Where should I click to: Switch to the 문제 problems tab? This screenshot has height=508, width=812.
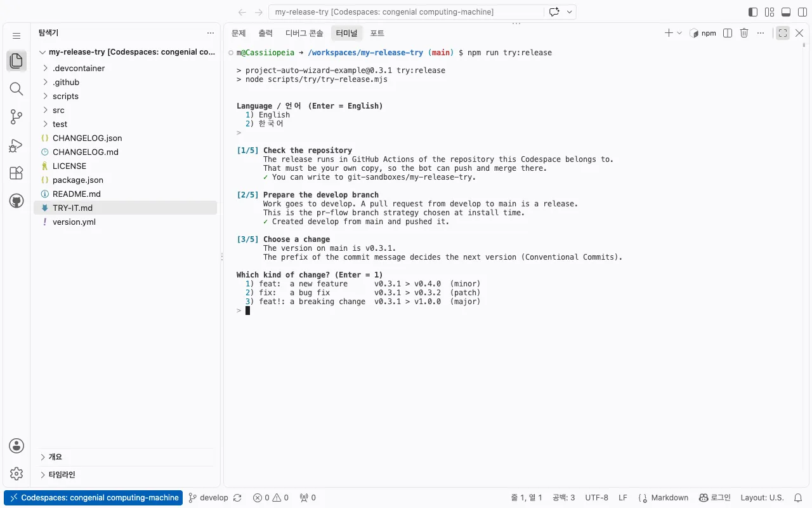239,33
